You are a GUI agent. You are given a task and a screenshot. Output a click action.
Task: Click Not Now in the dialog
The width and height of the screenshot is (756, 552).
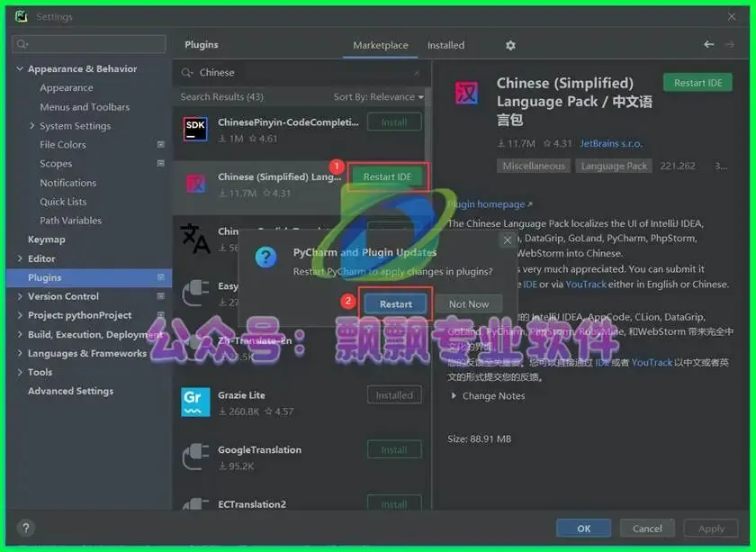[469, 304]
